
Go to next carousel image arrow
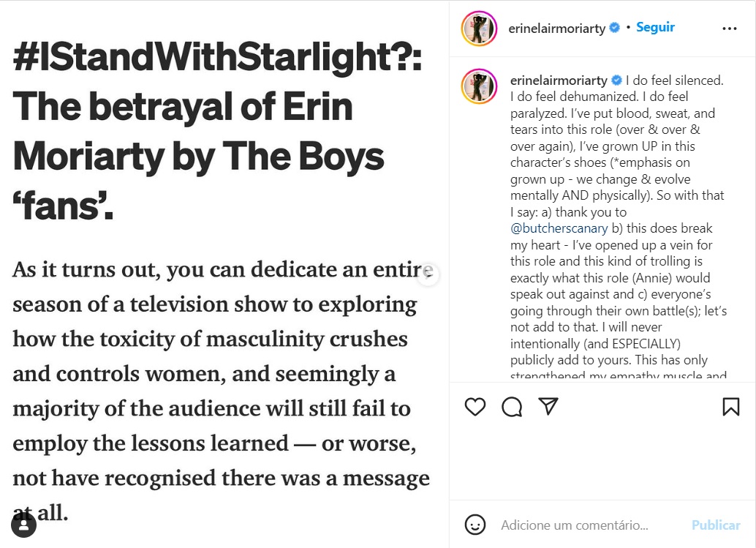[x=428, y=274]
